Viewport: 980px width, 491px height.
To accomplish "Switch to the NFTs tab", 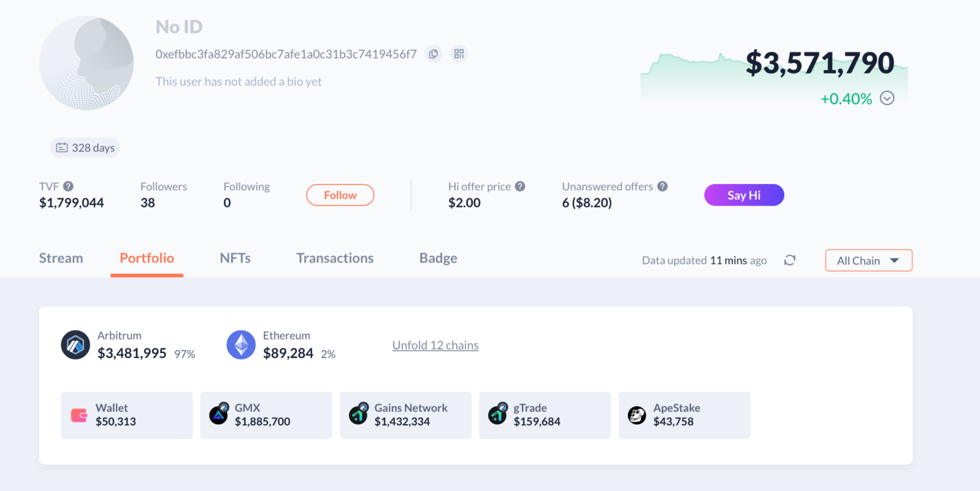I will [235, 258].
